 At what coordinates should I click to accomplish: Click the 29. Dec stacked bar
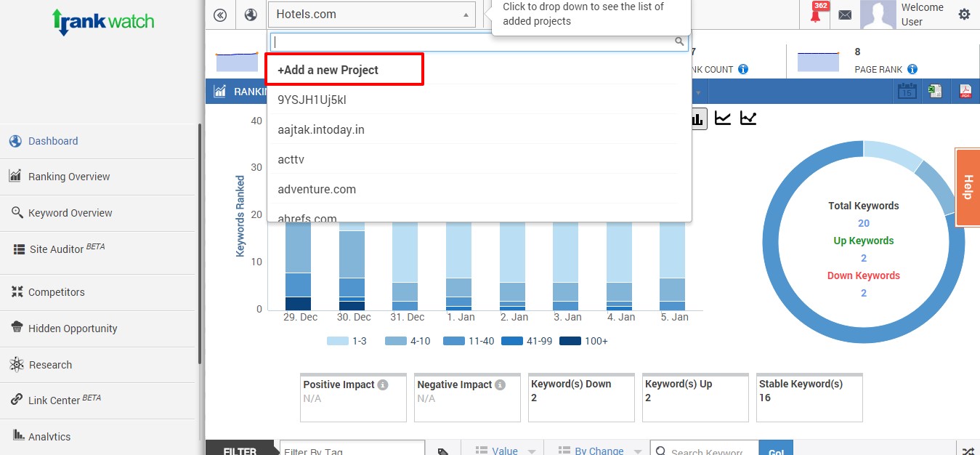[298, 265]
